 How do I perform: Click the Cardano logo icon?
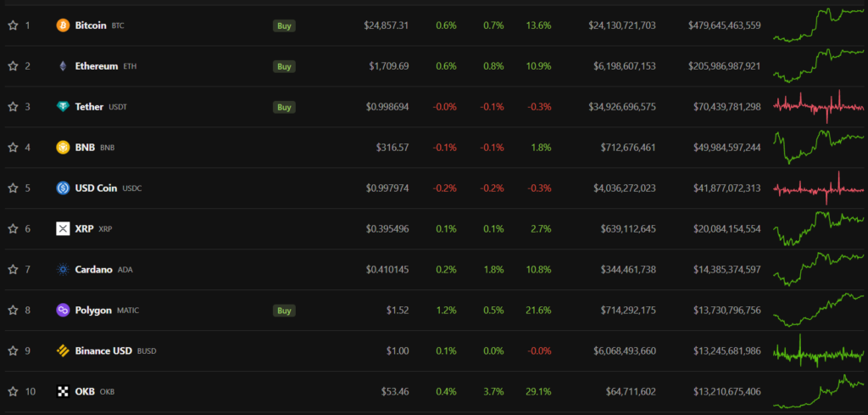tap(63, 270)
